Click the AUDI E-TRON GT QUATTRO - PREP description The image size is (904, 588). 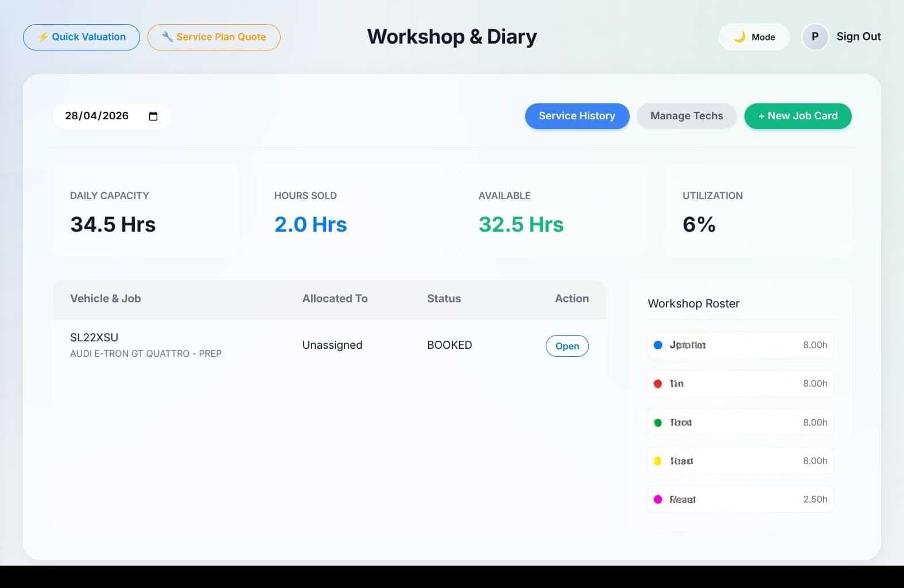coord(146,354)
